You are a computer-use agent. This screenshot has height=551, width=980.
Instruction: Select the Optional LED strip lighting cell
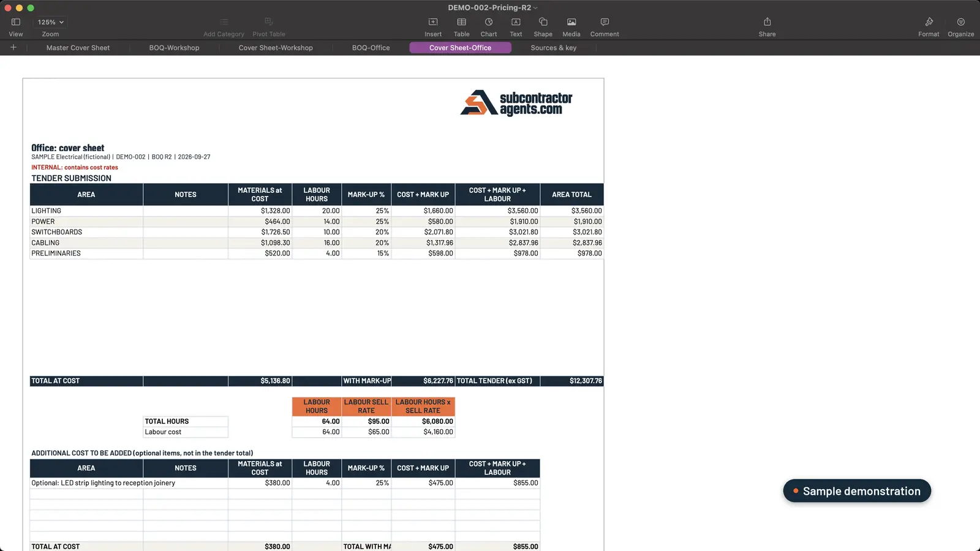(x=86, y=483)
